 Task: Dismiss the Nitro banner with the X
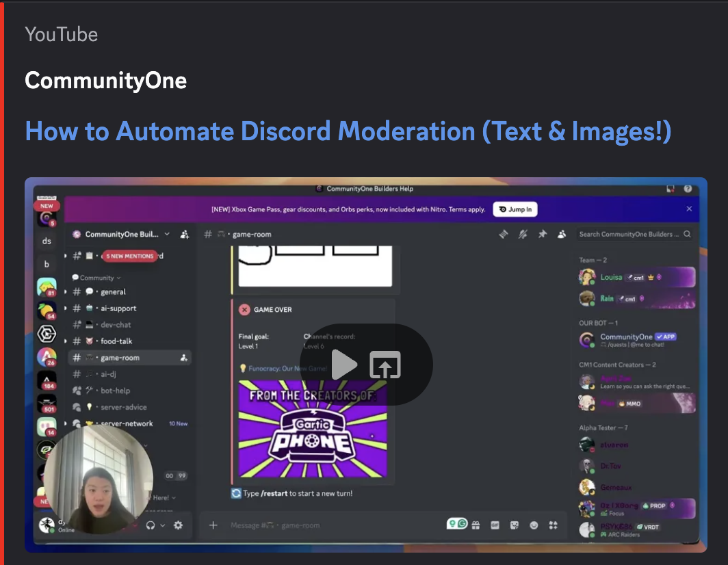[689, 209]
